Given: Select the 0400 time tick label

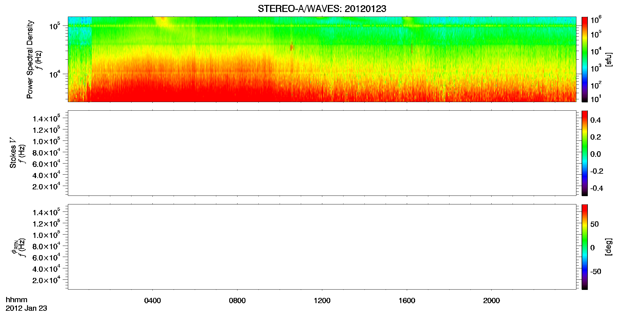Looking at the screenshot, I should (x=152, y=301).
